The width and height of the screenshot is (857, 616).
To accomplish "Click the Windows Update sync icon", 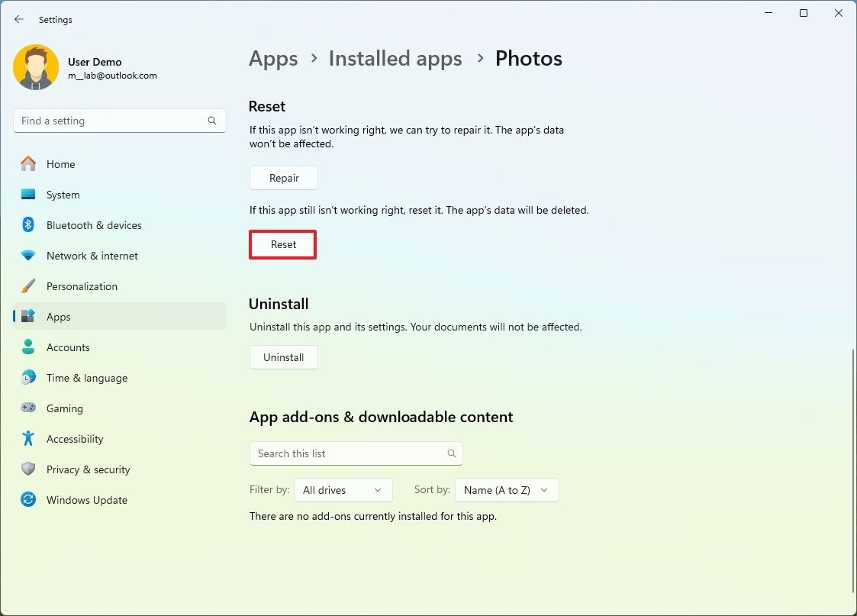I will pyautogui.click(x=28, y=499).
